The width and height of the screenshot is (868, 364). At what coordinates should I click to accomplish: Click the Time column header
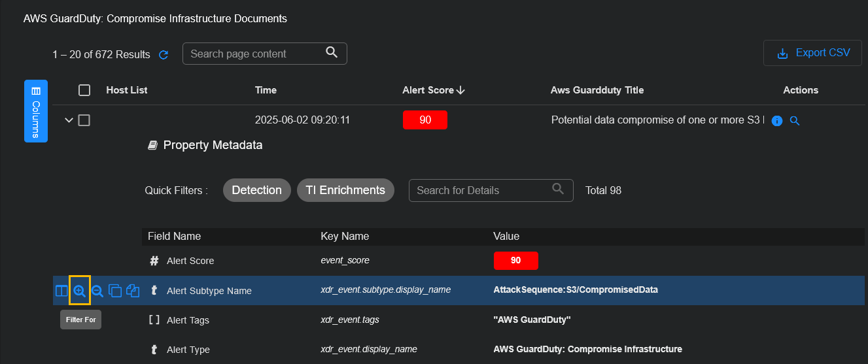(266, 90)
